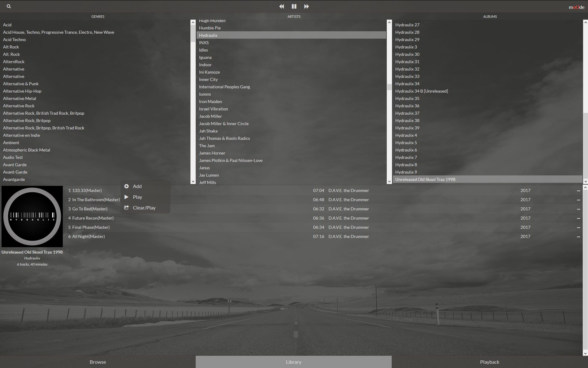The height and width of the screenshot is (368, 588).
Task: Open options menu for Final Phase(Master)
Action: 578,228
